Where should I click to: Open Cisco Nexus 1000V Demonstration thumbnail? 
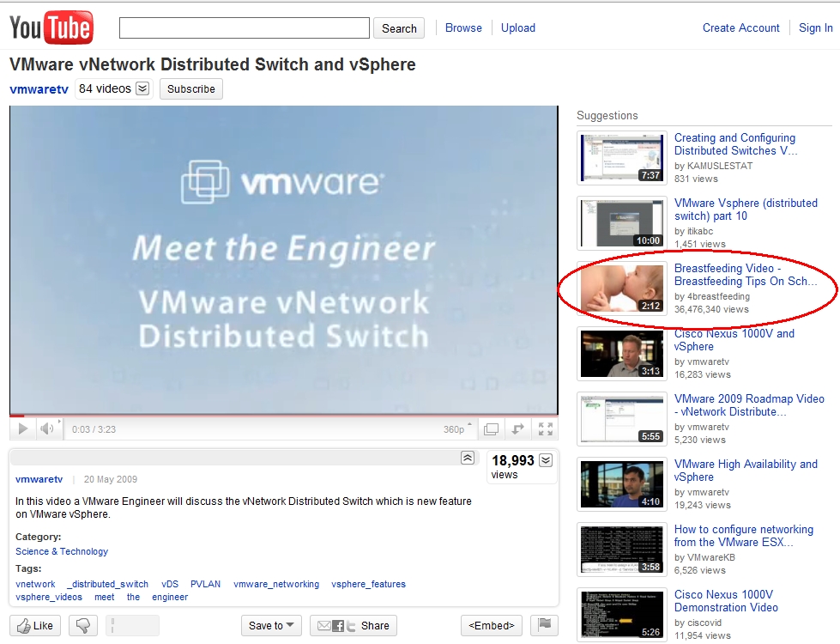click(x=622, y=615)
